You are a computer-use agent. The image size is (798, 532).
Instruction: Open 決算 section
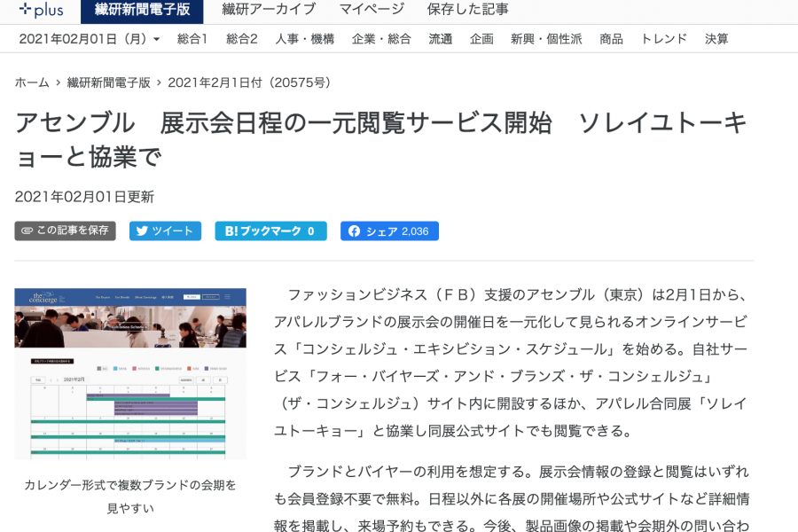click(x=716, y=39)
